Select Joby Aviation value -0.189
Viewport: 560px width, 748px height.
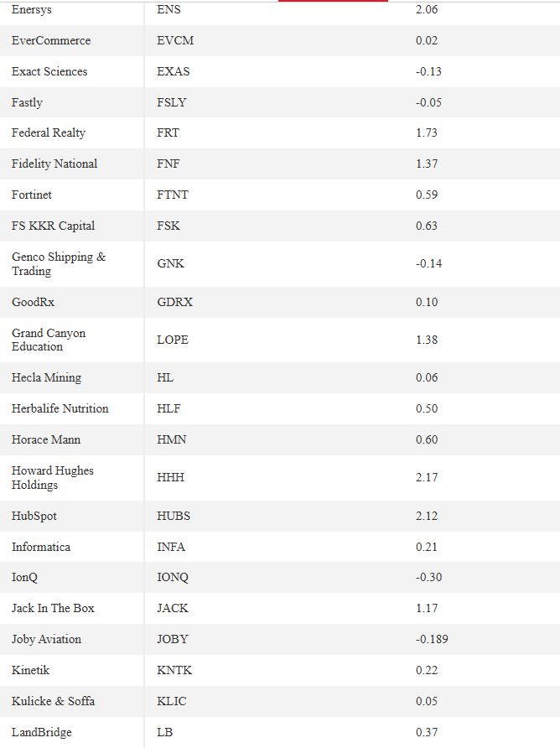[432, 639]
